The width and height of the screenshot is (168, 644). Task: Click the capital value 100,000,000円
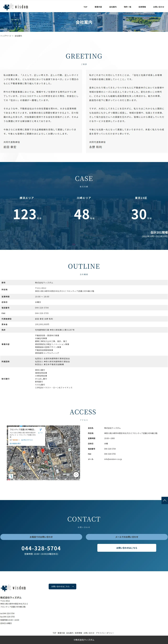42,325
